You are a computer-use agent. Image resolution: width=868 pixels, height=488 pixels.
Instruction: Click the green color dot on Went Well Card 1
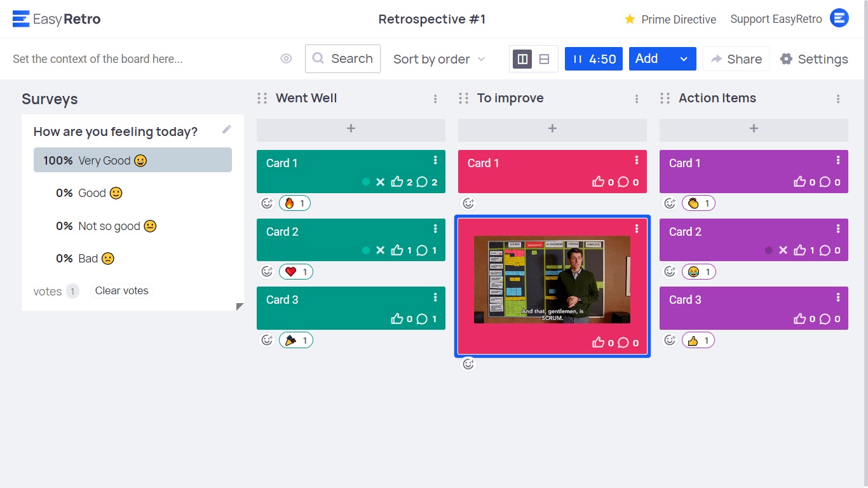point(365,182)
